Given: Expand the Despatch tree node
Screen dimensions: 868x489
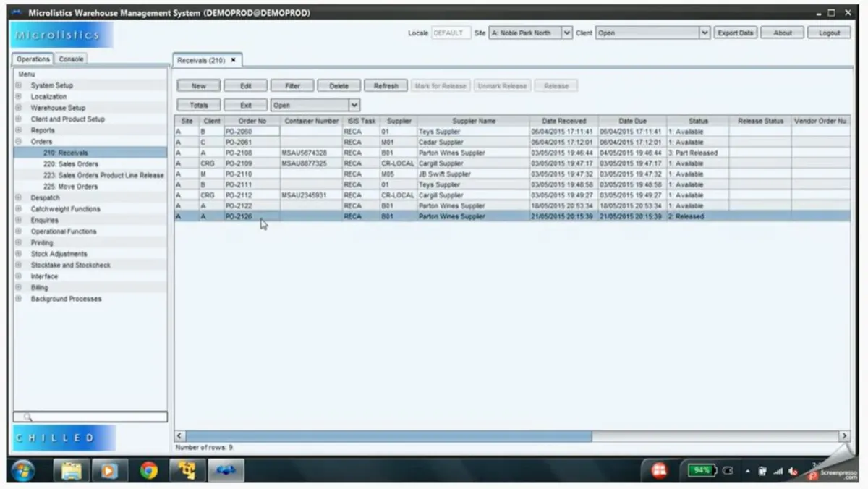Looking at the screenshot, I should click(x=19, y=197).
